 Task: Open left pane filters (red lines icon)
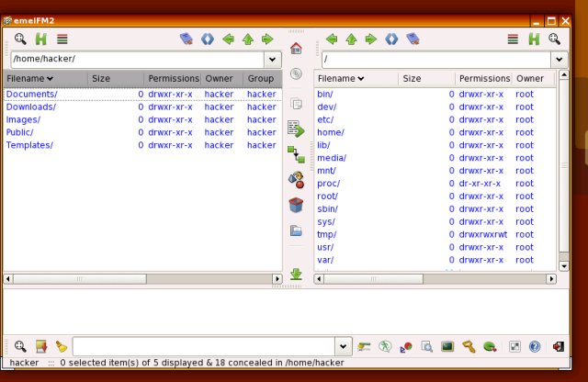pos(62,39)
